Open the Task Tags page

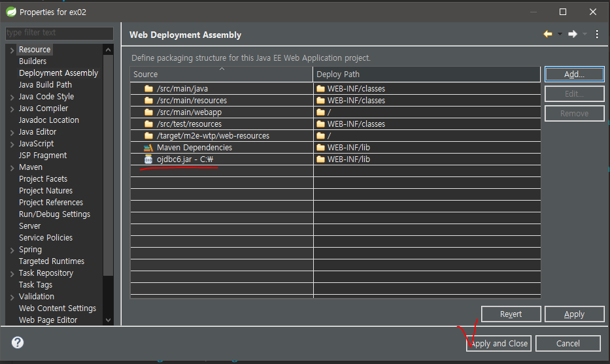coord(35,285)
